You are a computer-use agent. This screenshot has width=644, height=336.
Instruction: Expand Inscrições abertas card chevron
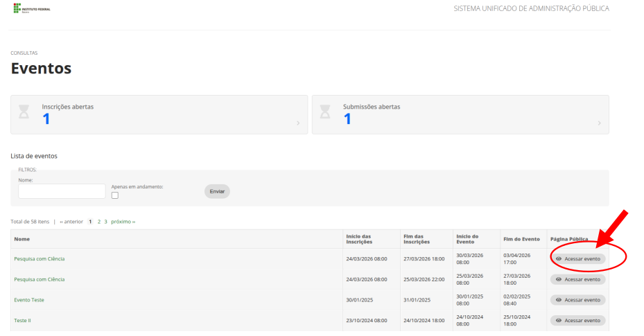point(298,123)
